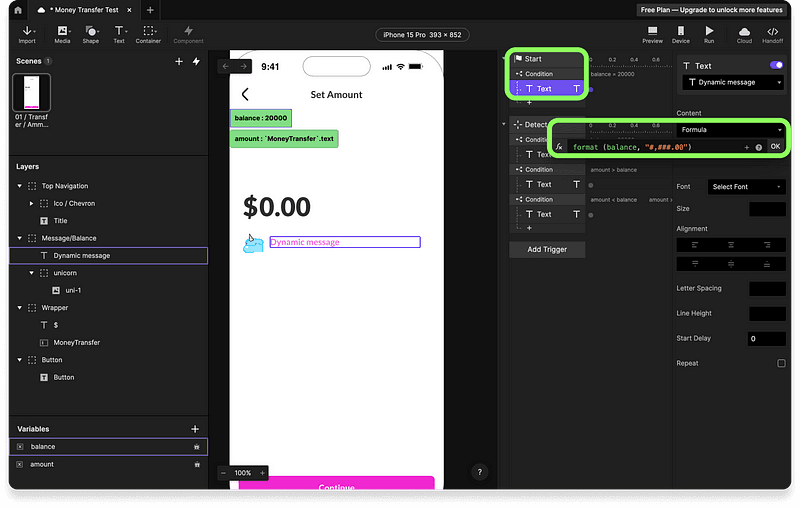The width and height of the screenshot is (800, 507).
Task: Select the Title layer
Action: 108,221
